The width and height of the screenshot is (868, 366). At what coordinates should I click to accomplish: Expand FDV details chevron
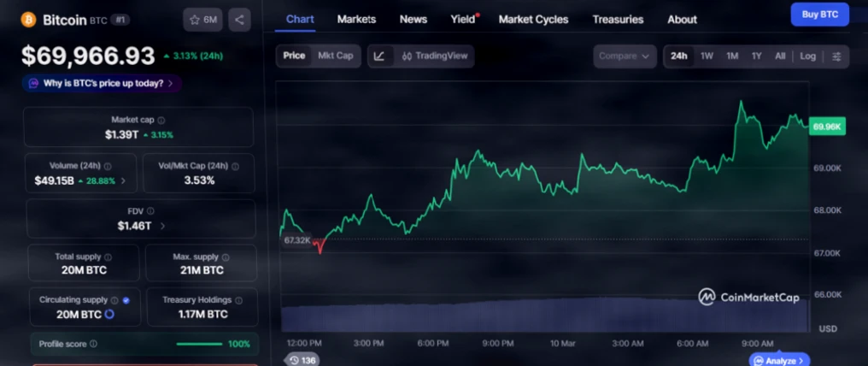pos(162,226)
